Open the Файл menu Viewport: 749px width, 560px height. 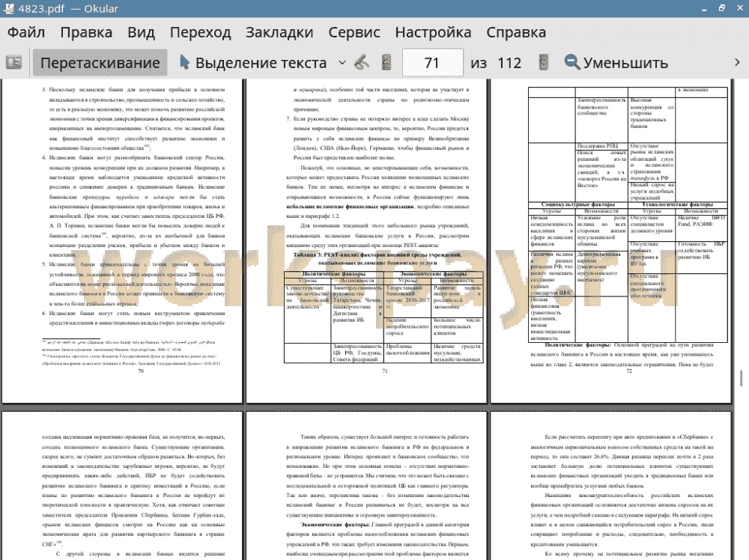click(26, 32)
